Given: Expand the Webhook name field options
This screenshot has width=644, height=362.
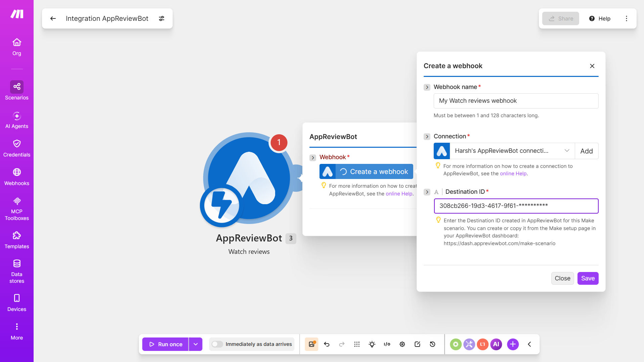Looking at the screenshot, I should pos(427,87).
